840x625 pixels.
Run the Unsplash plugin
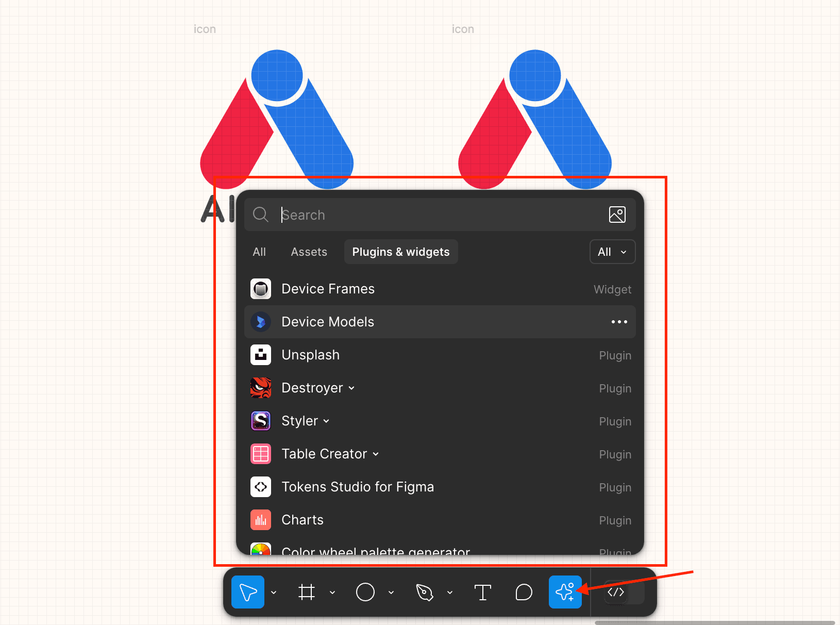440,355
